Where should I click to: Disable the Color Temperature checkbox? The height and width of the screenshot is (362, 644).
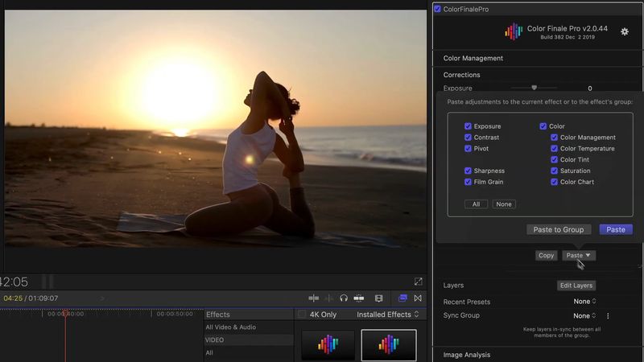[x=555, y=149]
